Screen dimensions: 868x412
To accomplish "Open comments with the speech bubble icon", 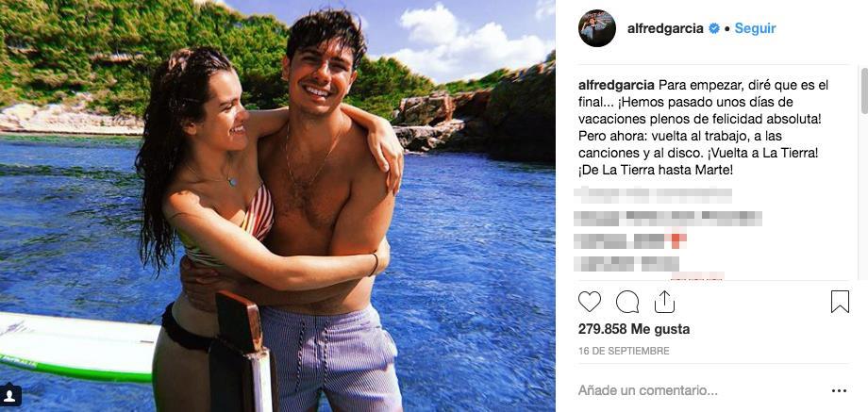I will click(x=627, y=302).
